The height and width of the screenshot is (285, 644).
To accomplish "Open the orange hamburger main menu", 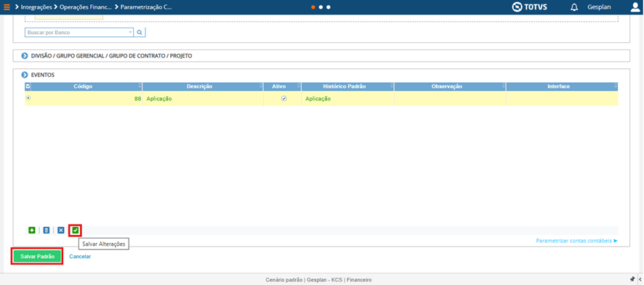I will 7,7.
